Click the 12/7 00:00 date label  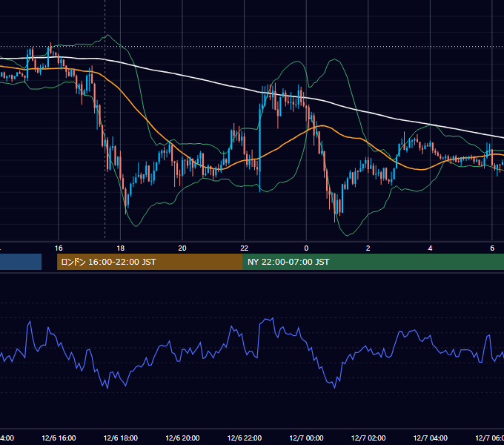(306, 438)
